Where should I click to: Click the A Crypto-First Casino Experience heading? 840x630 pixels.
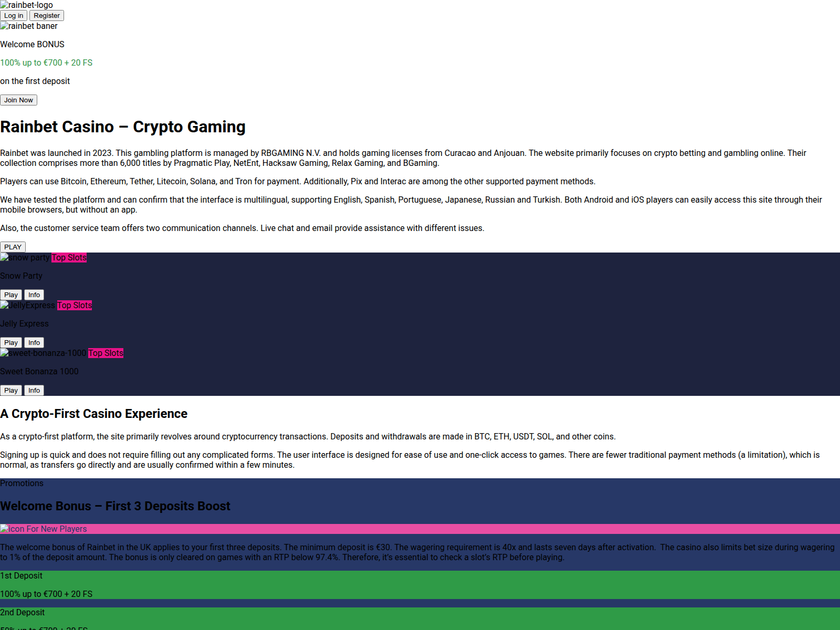pos(93,414)
